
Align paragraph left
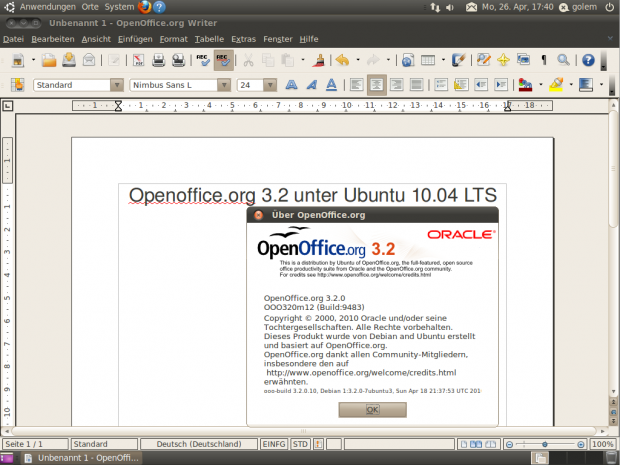(357, 85)
